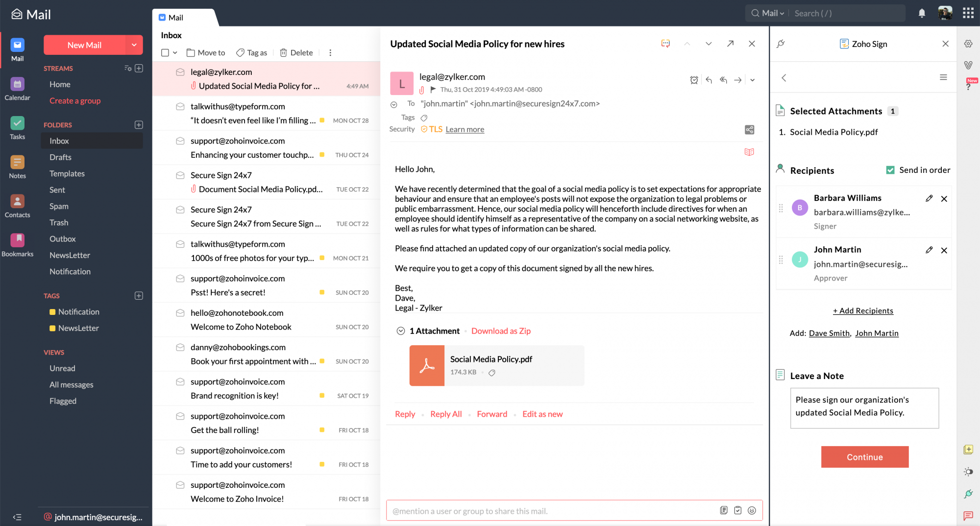Screen dimensions: 980x526
Task: Click Forward link below email
Action: pyautogui.click(x=492, y=414)
